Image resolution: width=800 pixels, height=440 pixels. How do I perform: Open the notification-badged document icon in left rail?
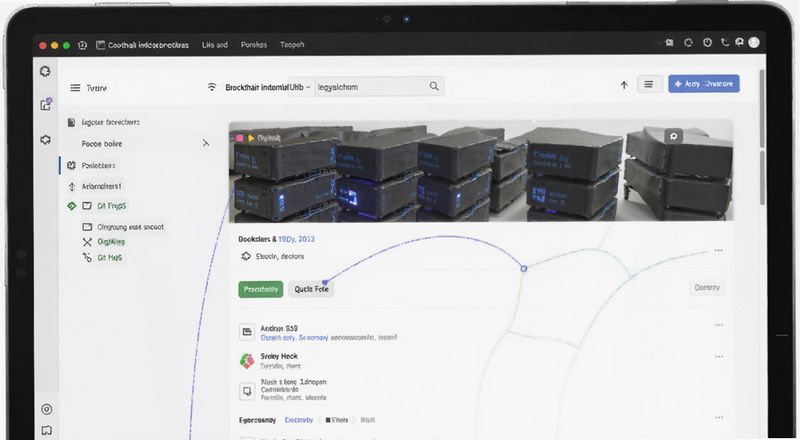46,104
